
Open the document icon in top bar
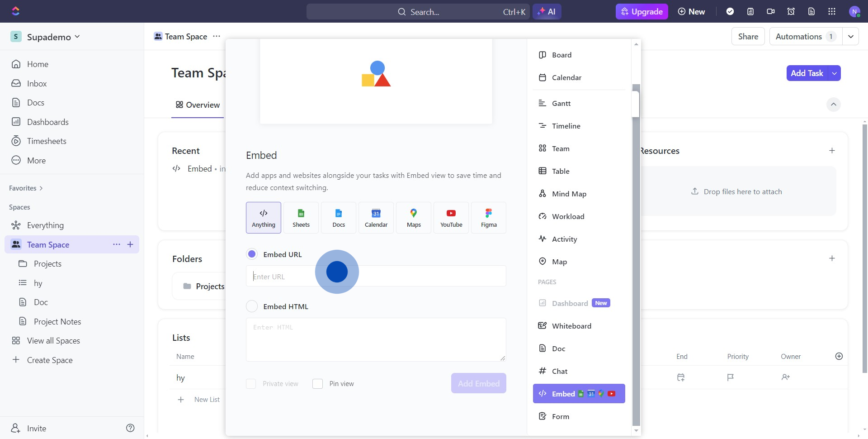coord(811,12)
